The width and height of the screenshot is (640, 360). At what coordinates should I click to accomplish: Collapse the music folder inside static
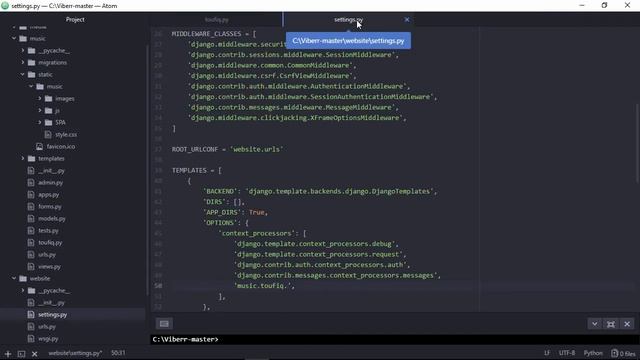(x=31, y=87)
